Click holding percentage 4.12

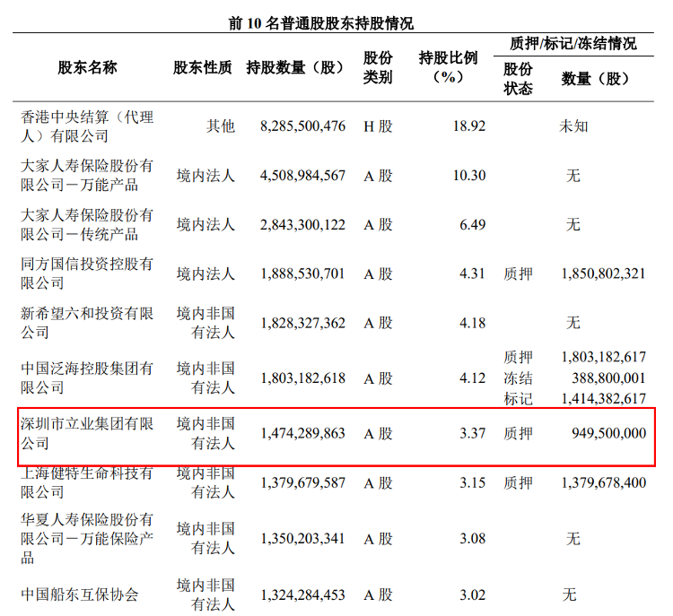pyautogui.click(x=473, y=377)
